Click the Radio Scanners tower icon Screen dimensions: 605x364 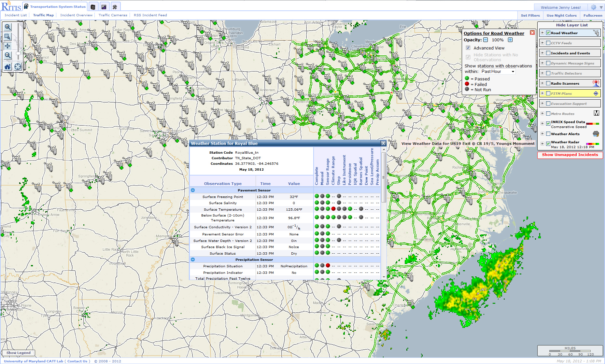point(596,83)
